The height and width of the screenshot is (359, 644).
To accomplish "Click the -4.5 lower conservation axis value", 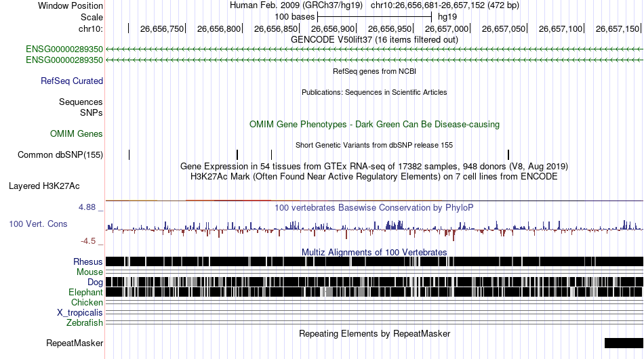I will [x=88, y=241].
